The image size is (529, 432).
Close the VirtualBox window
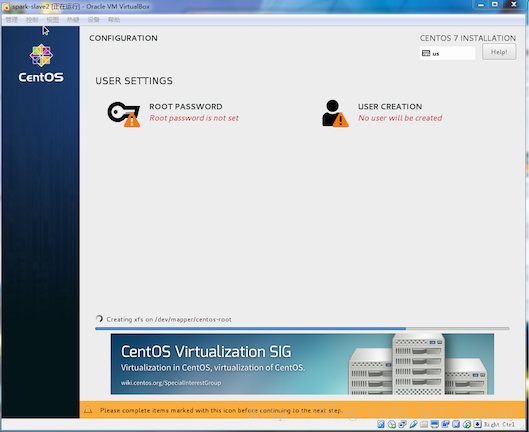click(514, 4)
